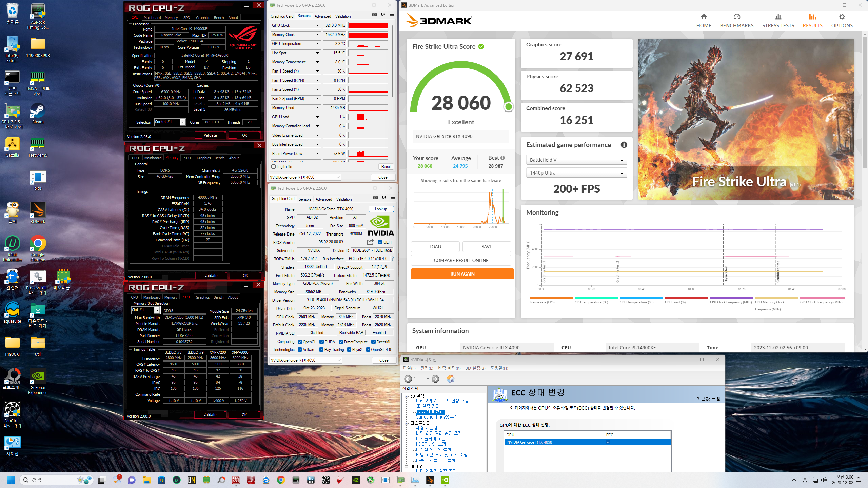Open the 3D 설정(3) menu in NVIDIA Control Panel
This screenshot has height=488, width=868.
click(x=475, y=368)
